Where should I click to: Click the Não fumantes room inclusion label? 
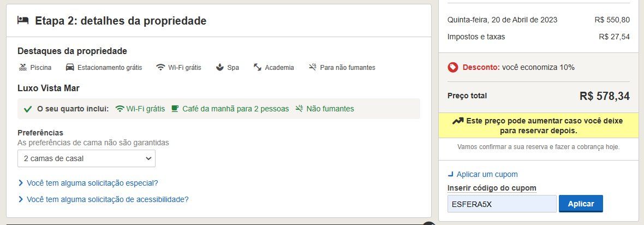[330, 109]
